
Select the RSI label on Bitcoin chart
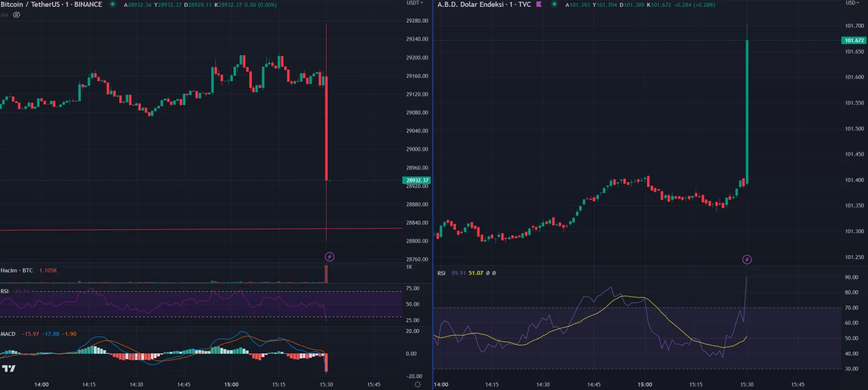pyautogui.click(x=5, y=291)
